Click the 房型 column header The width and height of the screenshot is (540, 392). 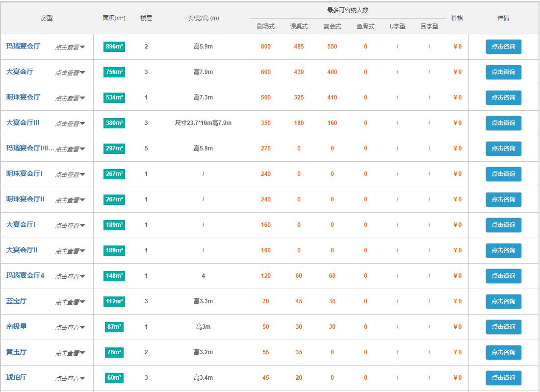point(47,18)
